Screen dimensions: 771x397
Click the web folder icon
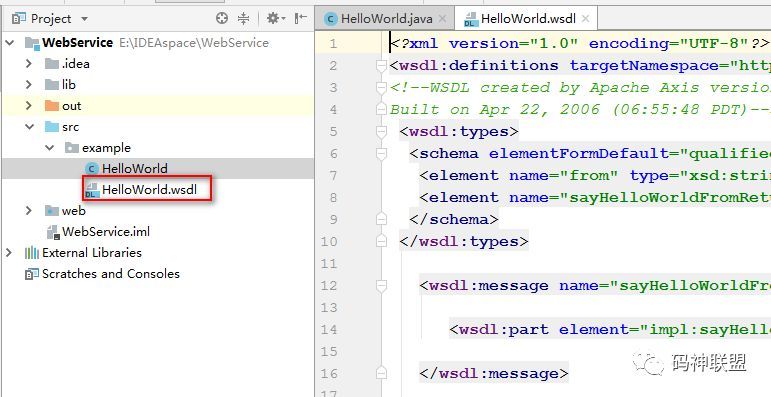52,211
